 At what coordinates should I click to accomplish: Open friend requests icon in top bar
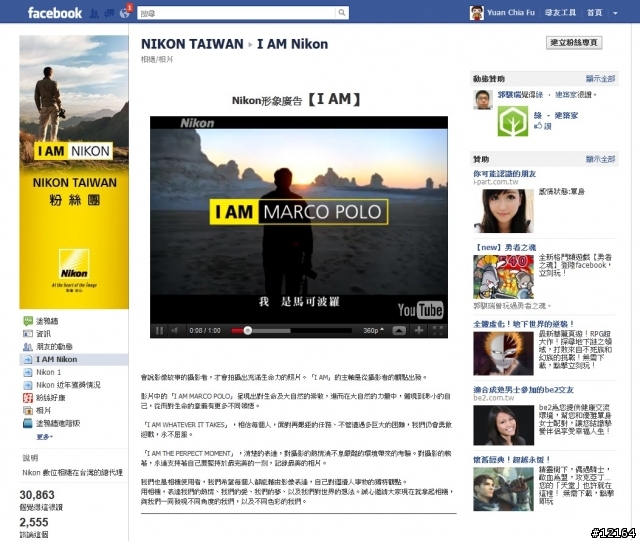coord(94,13)
